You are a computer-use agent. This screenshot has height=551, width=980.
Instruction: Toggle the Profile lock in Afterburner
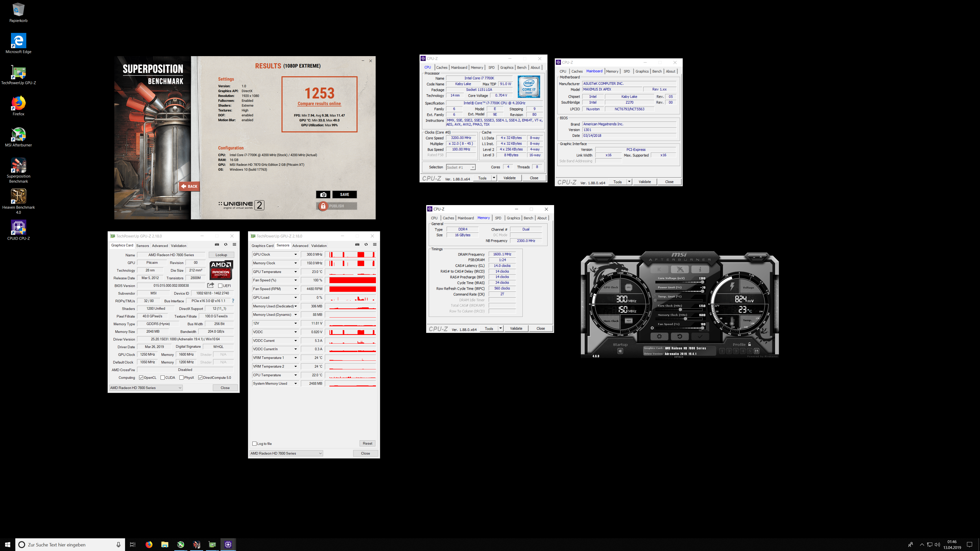tap(750, 344)
